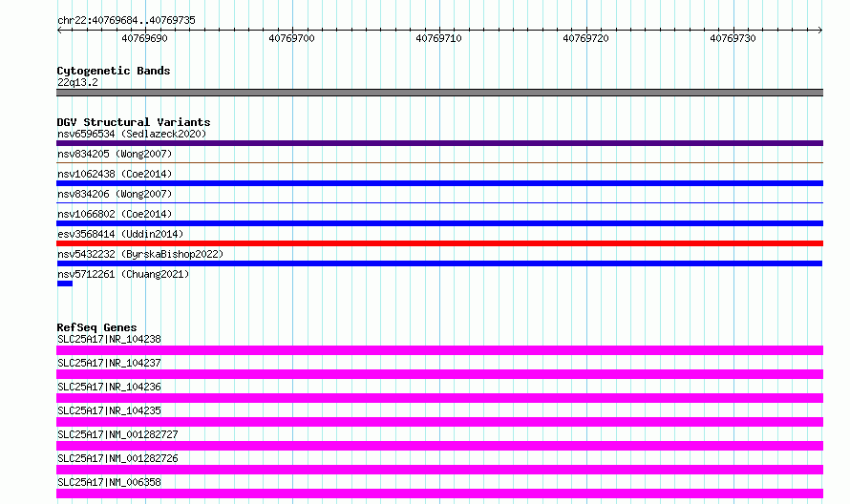Select the magenta bar for NR_104237
Image resolution: width=850 pixels, height=504 pixels.
tap(439, 374)
